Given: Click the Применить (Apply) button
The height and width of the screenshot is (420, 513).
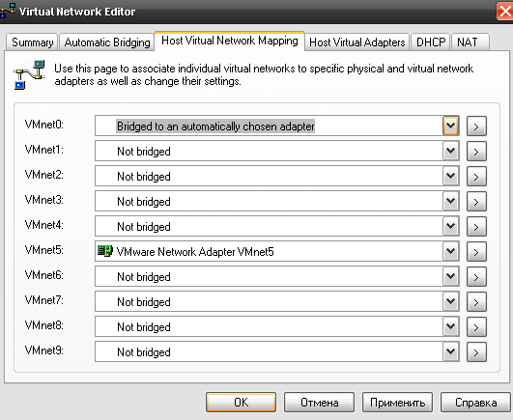Looking at the screenshot, I should click(x=397, y=403).
